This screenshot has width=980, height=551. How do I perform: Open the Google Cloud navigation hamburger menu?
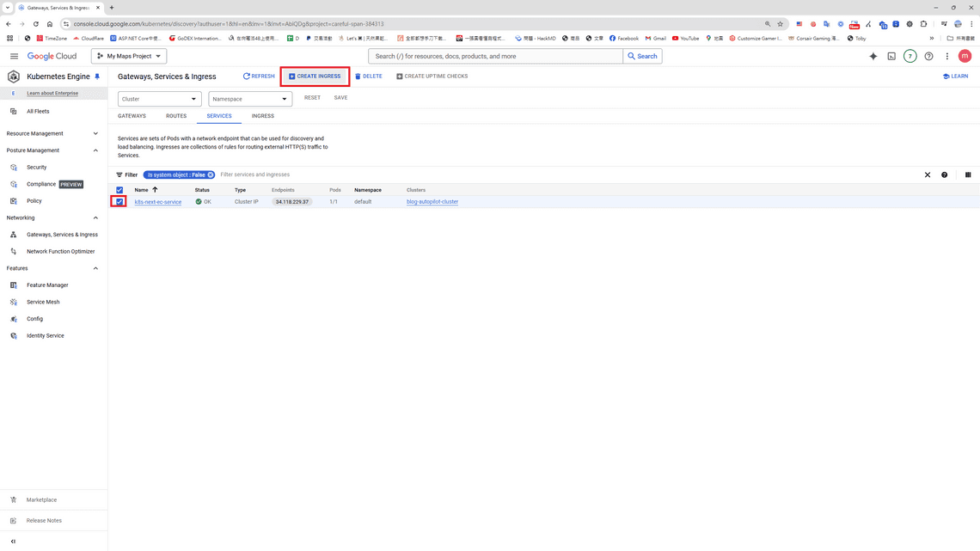tap(14, 56)
